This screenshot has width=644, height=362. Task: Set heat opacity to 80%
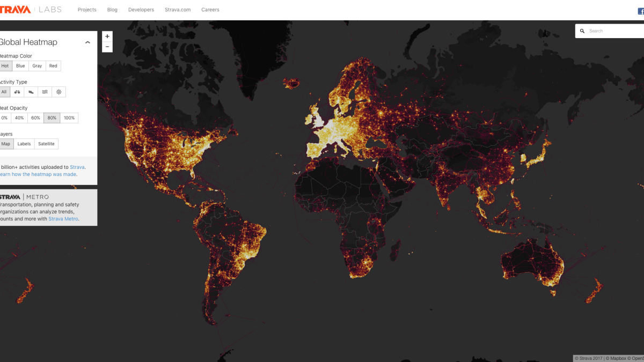pos(52,118)
